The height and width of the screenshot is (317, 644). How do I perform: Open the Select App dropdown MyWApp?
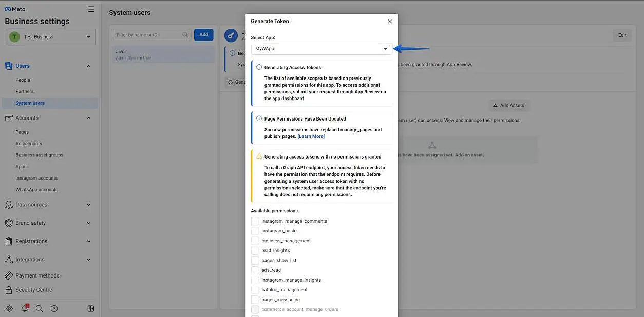(322, 49)
